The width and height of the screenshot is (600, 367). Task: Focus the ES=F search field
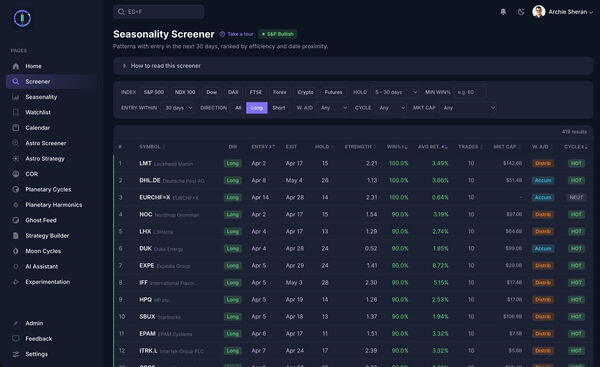(159, 12)
